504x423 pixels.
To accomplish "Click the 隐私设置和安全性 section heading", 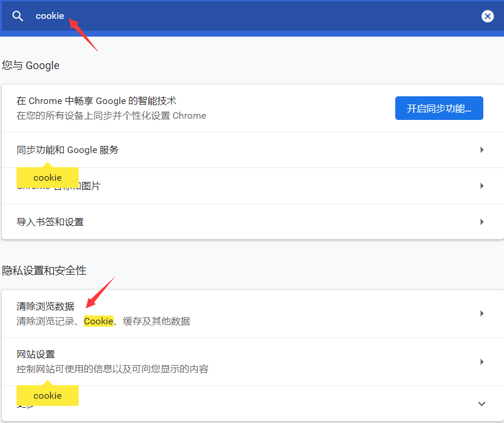I will click(x=44, y=271).
